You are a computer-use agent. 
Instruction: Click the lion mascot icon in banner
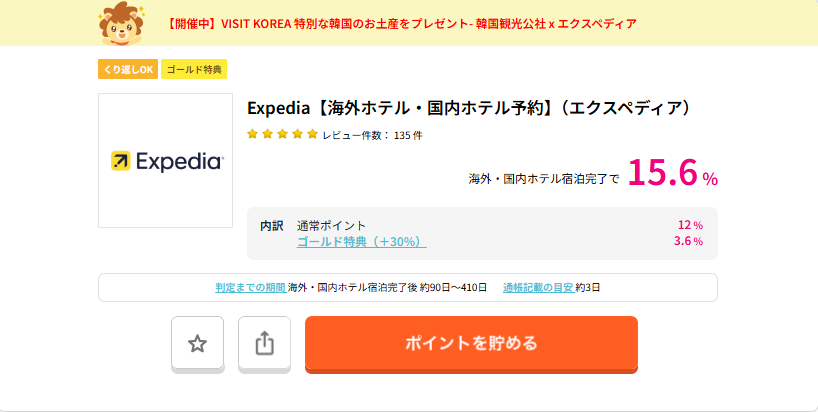(x=122, y=24)
